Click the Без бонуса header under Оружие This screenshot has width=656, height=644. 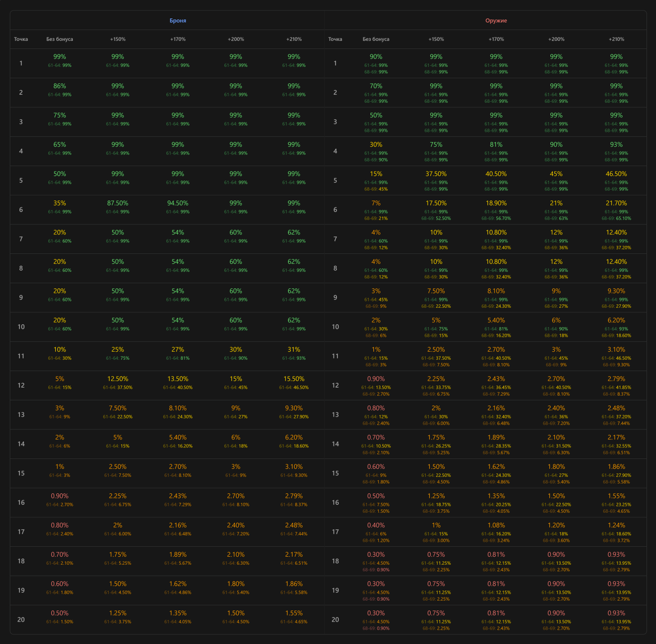376,39
